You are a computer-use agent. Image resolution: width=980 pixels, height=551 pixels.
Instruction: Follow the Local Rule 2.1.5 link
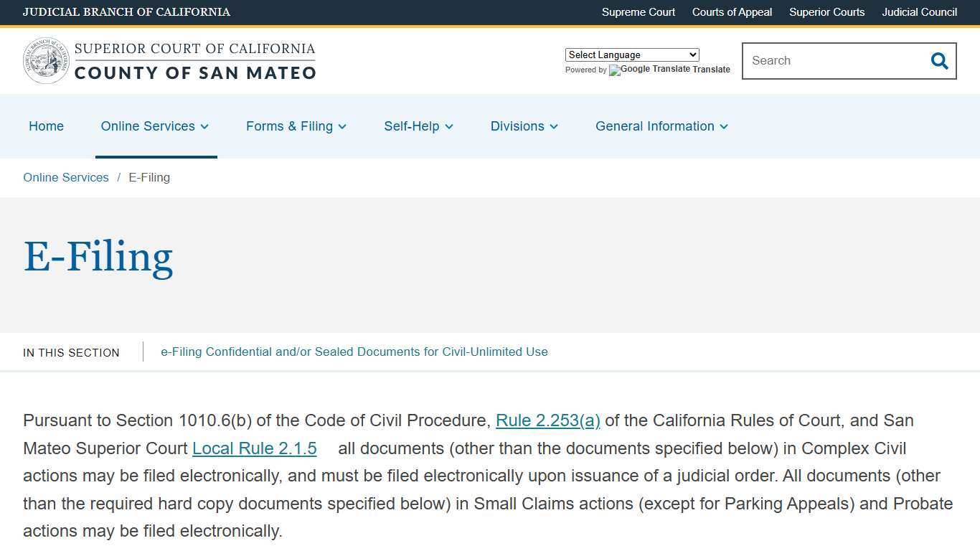coord(254,448)
